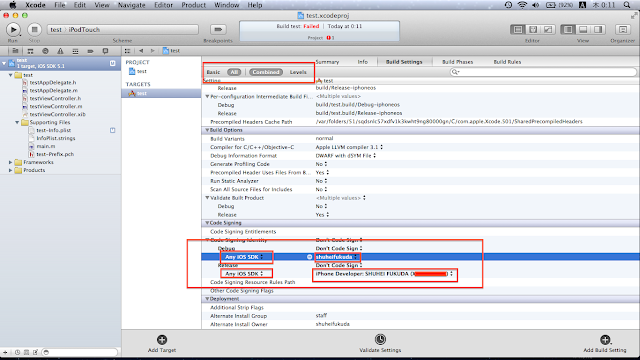Viewport: 640px width, 360px height.
Task: Show the Symbol navigator icon
Action: point(30,51)
